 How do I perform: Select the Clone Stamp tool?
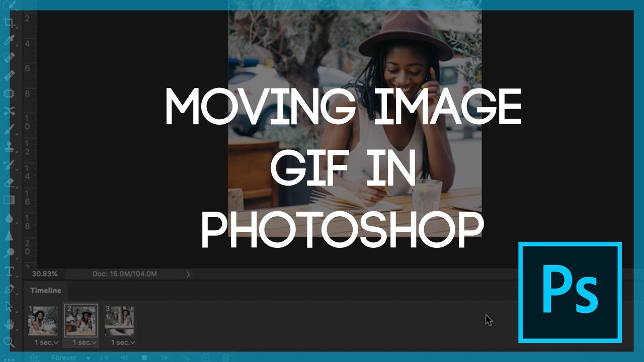point(9,147)
